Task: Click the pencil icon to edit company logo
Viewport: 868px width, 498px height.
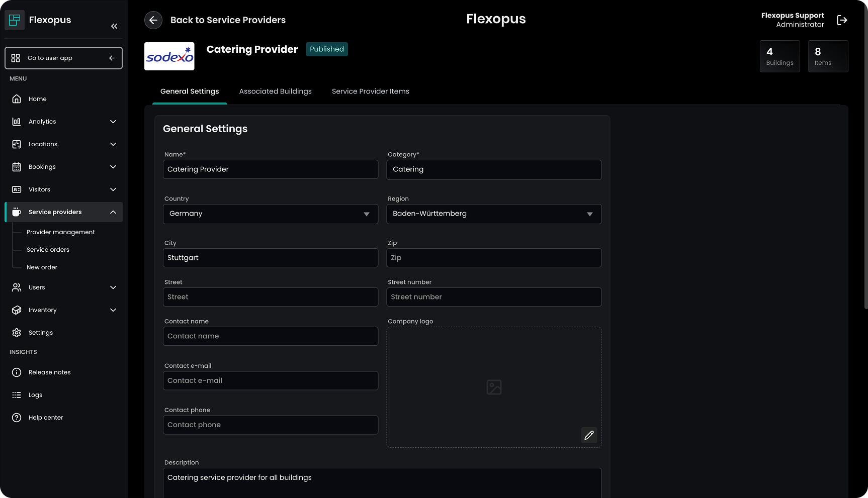Action: pos(589,435)
